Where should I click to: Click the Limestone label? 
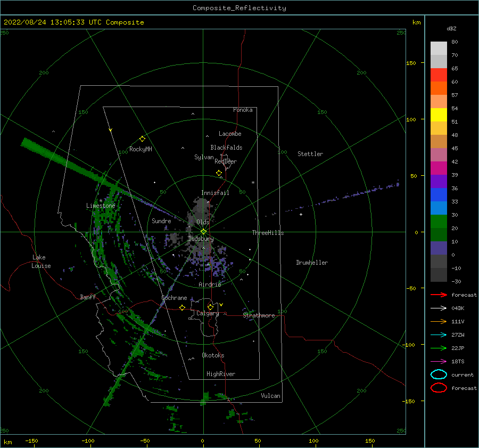(101, 206)
